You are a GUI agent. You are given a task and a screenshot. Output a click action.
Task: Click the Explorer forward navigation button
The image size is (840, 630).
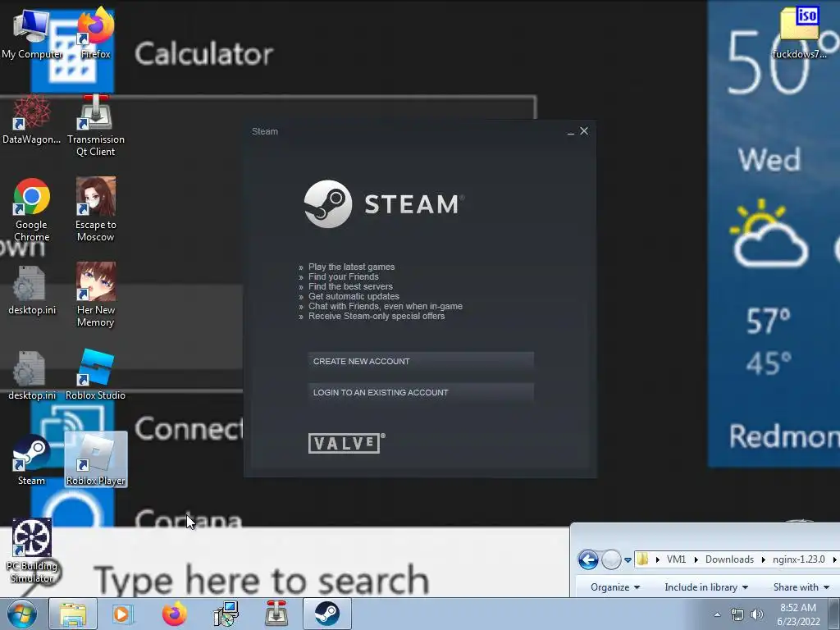pos(611,559)
